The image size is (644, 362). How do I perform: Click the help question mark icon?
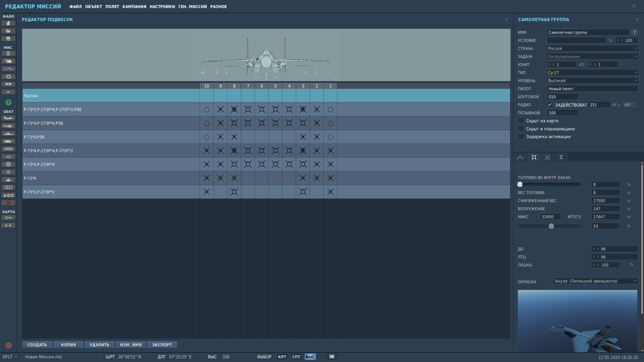click(634, 32)
